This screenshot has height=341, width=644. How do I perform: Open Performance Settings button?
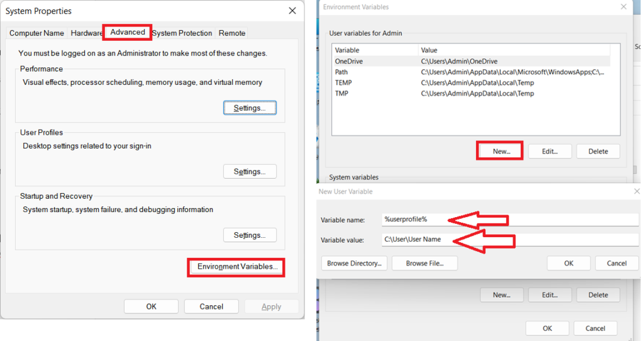point(250,108)
